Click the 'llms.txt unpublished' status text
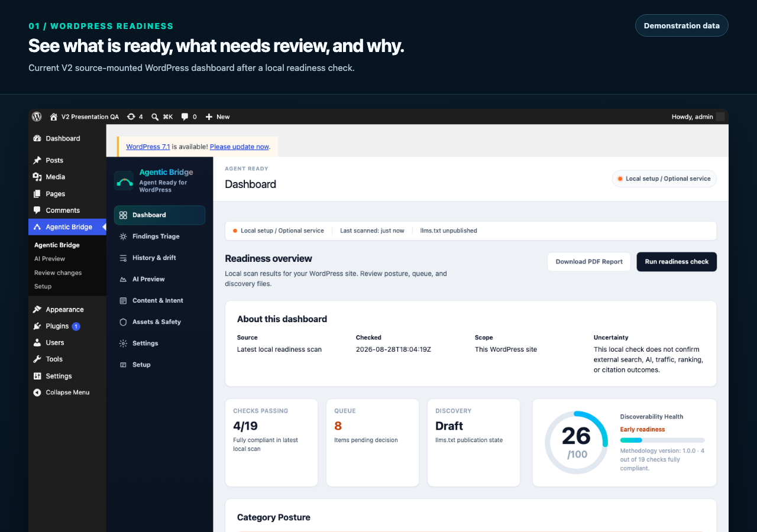 pyautogui.click(x=448, y=231)
